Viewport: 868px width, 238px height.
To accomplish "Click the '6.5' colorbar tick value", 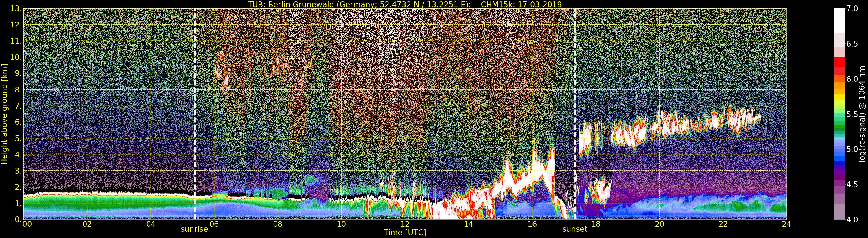I will point(852,44).
